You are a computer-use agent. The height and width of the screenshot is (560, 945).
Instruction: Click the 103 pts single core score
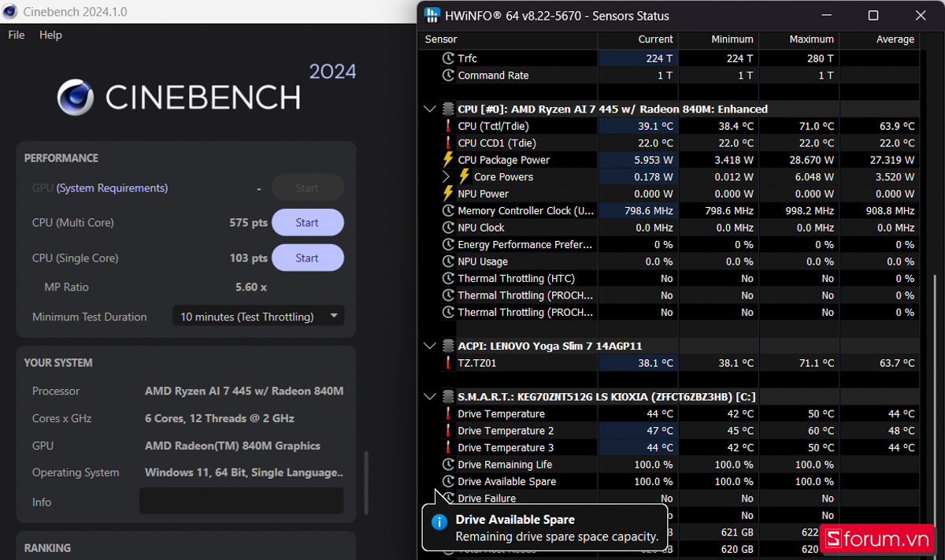point(249,258)
